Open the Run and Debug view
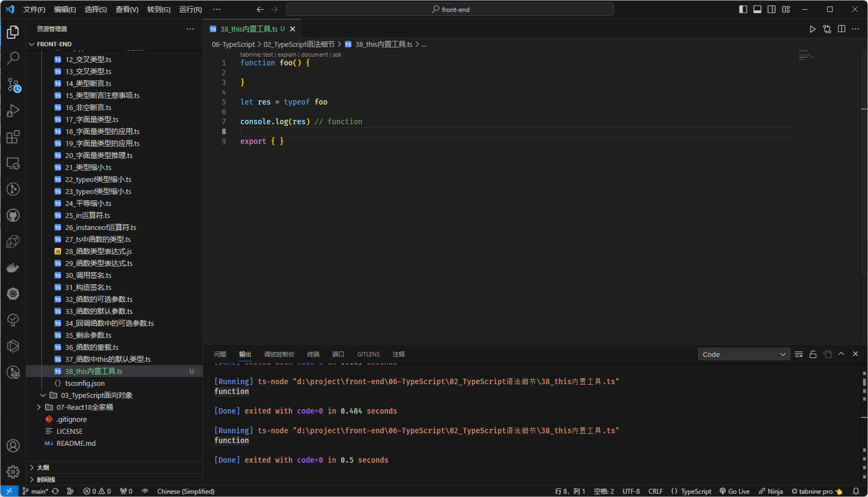This screenshot has height=497, width=868. coord(13,111)
